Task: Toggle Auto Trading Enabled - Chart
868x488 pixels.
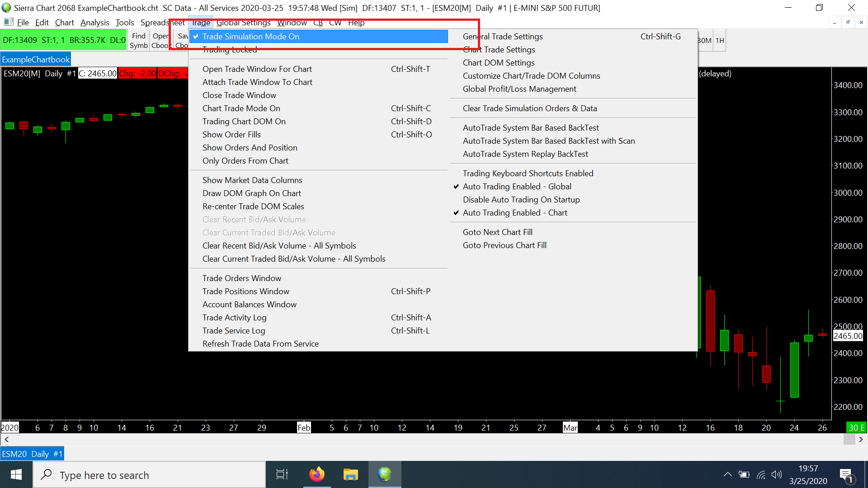Action: [x=514, y=213]
